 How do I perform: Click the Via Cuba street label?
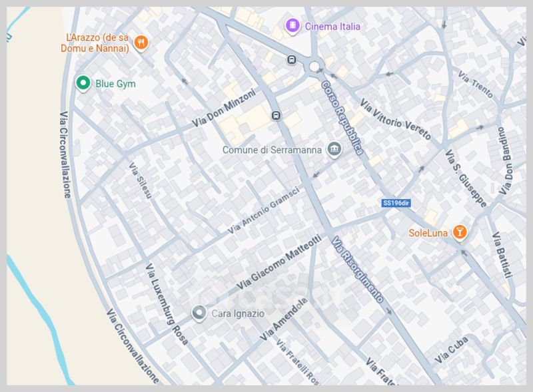coord(452,350)
